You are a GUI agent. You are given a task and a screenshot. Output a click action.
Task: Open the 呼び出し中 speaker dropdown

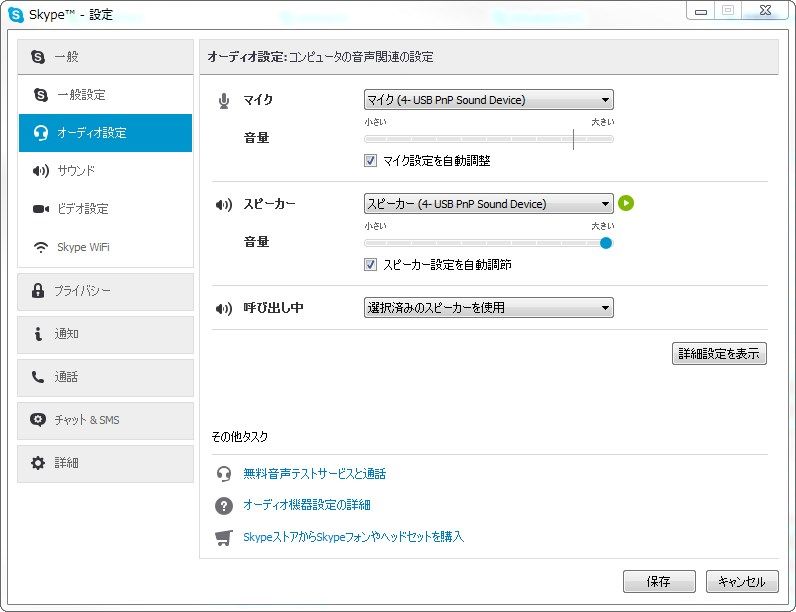coord(488,308)
